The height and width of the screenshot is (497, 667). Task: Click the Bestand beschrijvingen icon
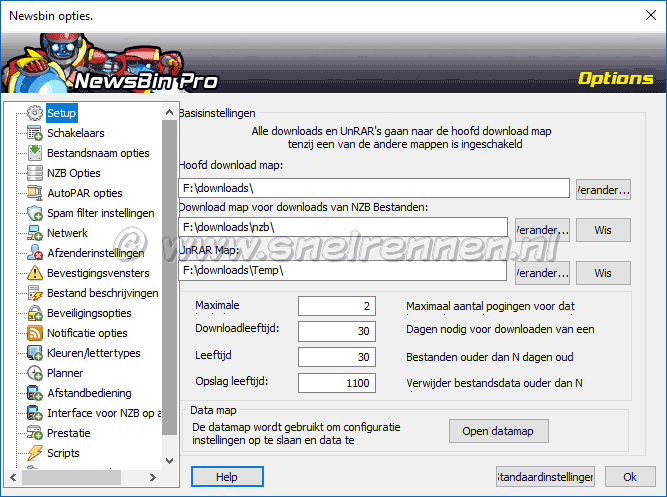tap(34, 293)
